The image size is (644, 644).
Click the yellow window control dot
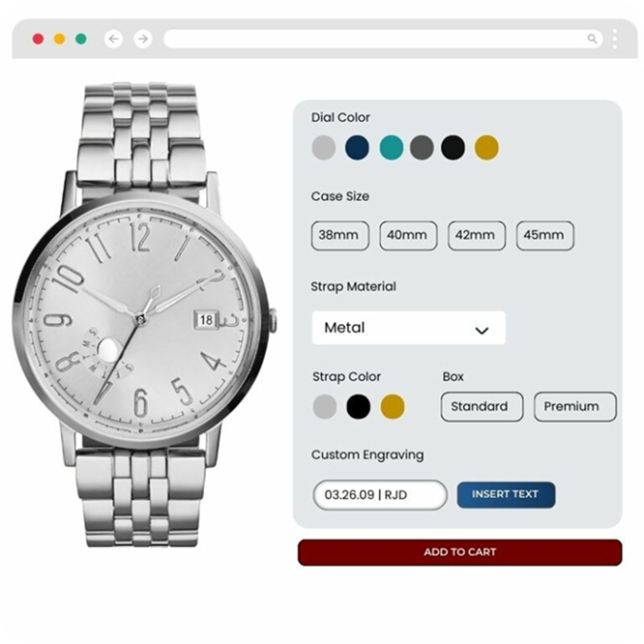60,39
